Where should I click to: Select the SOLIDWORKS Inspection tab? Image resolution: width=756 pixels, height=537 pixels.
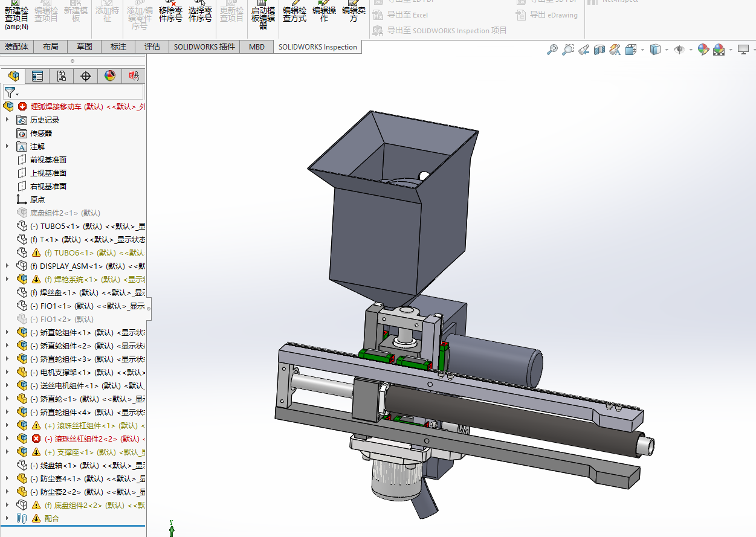318,47
